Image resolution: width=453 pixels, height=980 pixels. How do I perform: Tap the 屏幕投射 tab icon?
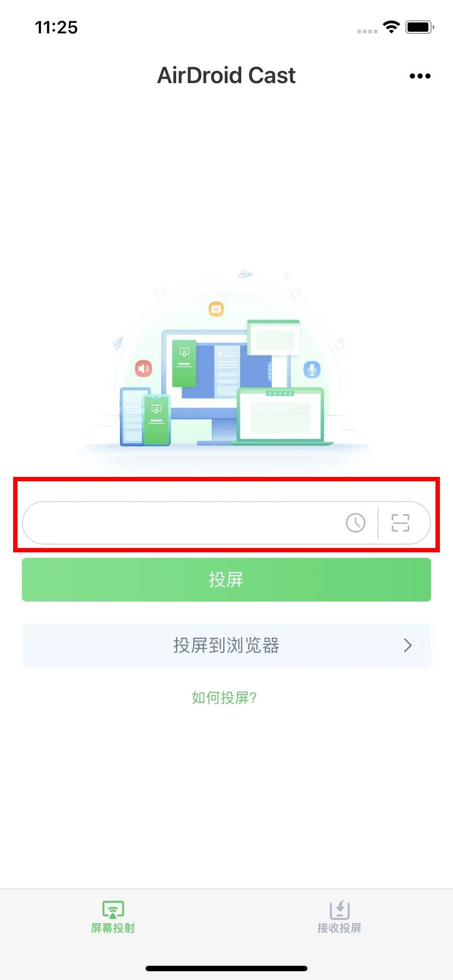click(113, 909)
